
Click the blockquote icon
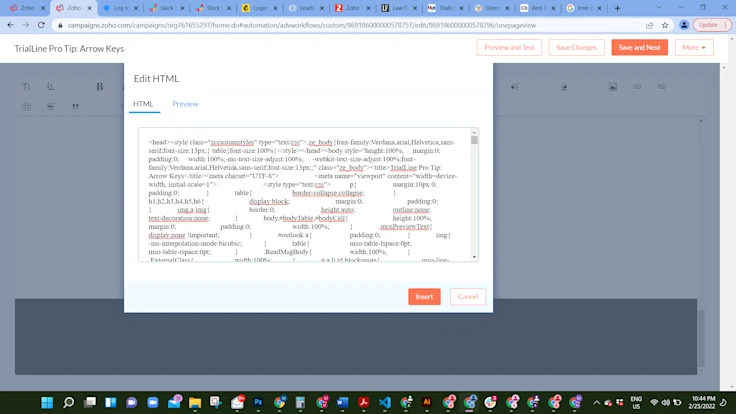75,107
